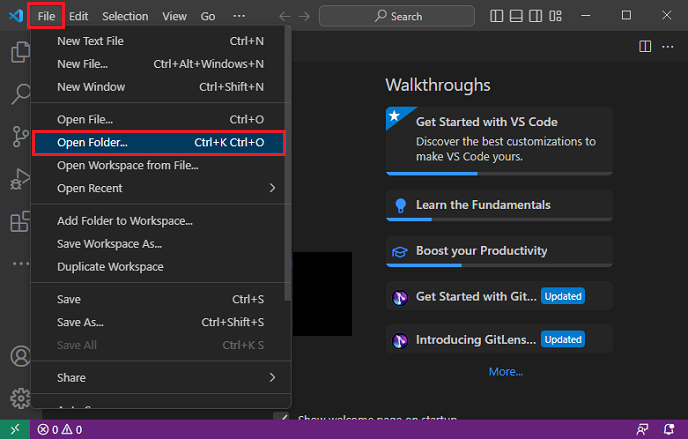Image resolution: width=688 pixels, height=439 pixels.
Task: Choose Save in File menu
Action: click(x=161, y=300)
